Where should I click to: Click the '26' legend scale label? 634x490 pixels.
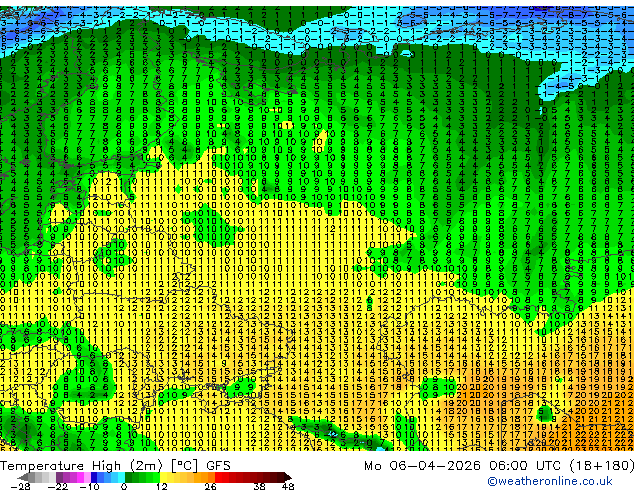pyautogui.click(x=210, y=486)
